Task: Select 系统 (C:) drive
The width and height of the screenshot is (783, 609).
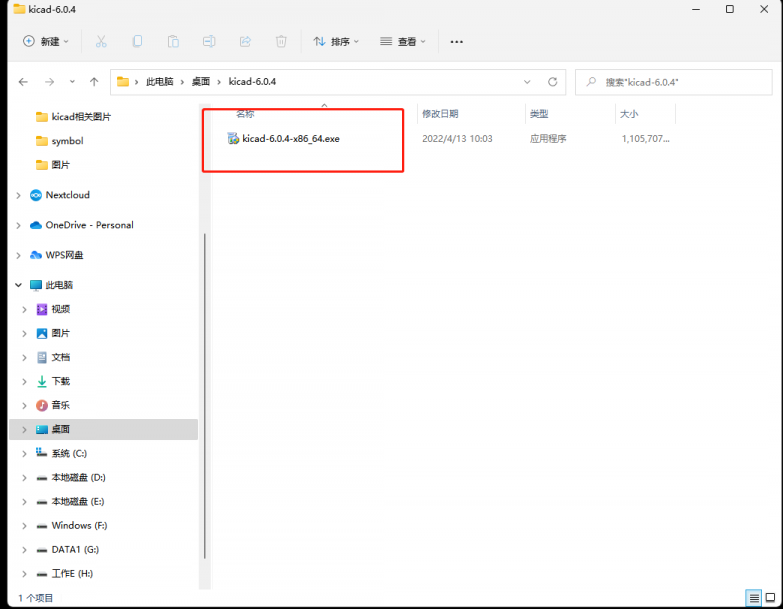Action: [x=61, y=453]
